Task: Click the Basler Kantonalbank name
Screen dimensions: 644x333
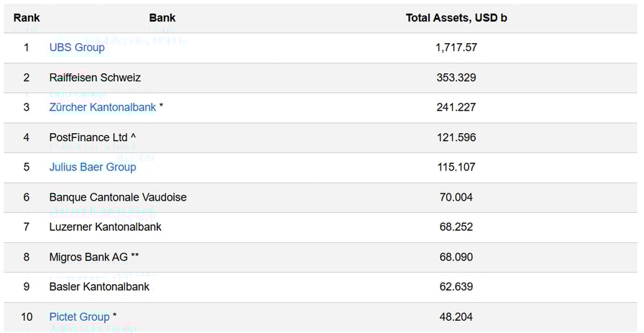Action: point(99,286)
